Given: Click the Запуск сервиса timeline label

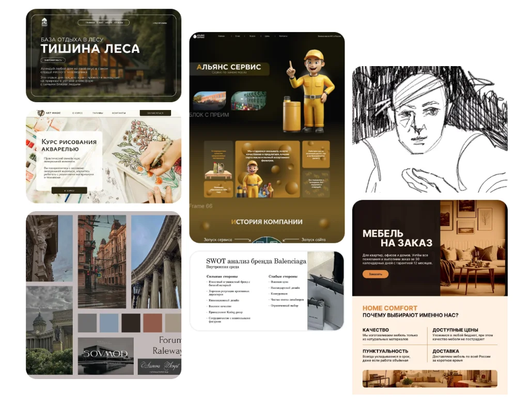Looking at the screenshot, I should [218, 240].
